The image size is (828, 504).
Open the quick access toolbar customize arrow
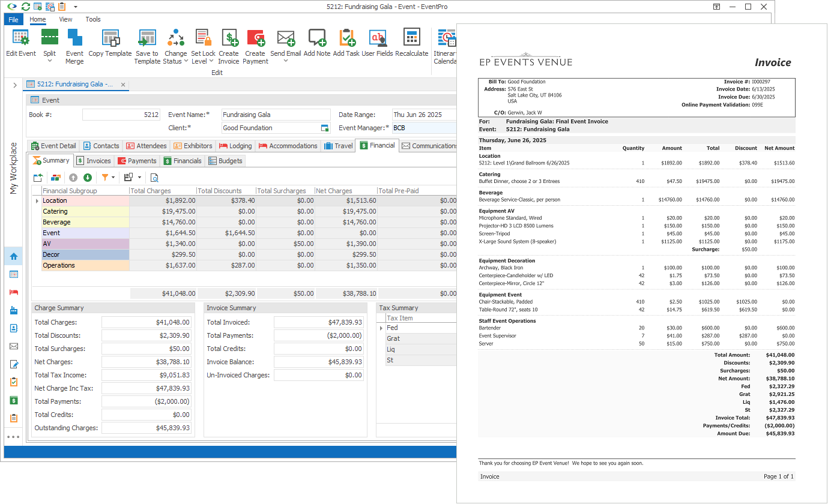[x=75, y=7]
